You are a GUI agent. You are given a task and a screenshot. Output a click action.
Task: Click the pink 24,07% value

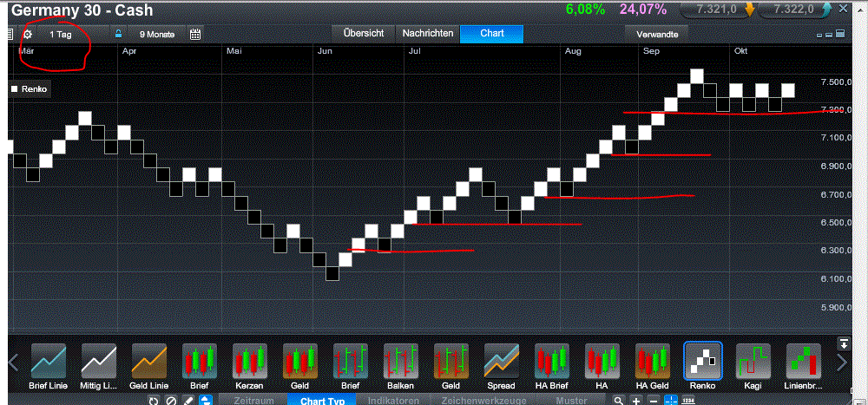tap(642, 10)
